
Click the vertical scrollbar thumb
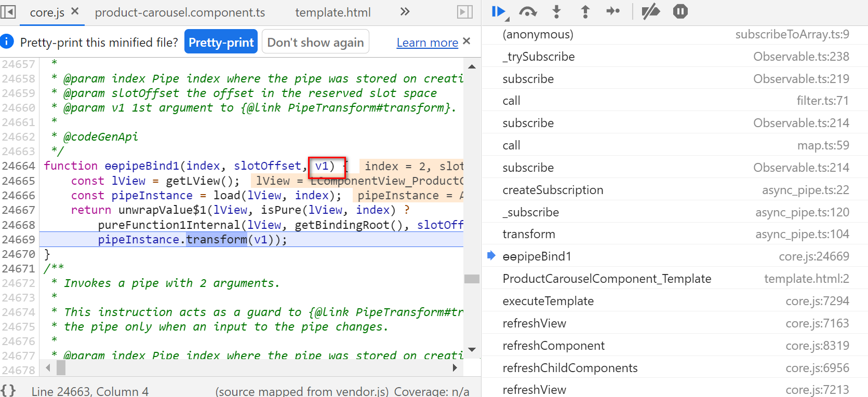point(472,279)
